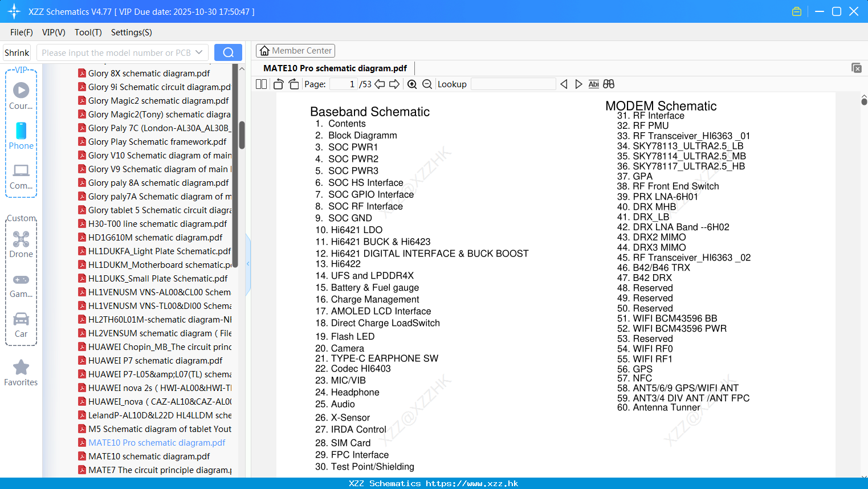Select MATE10 Pro schematic diagram.pdf in list
The width and height of the screenshot is (868, 489).
[157, 442]
